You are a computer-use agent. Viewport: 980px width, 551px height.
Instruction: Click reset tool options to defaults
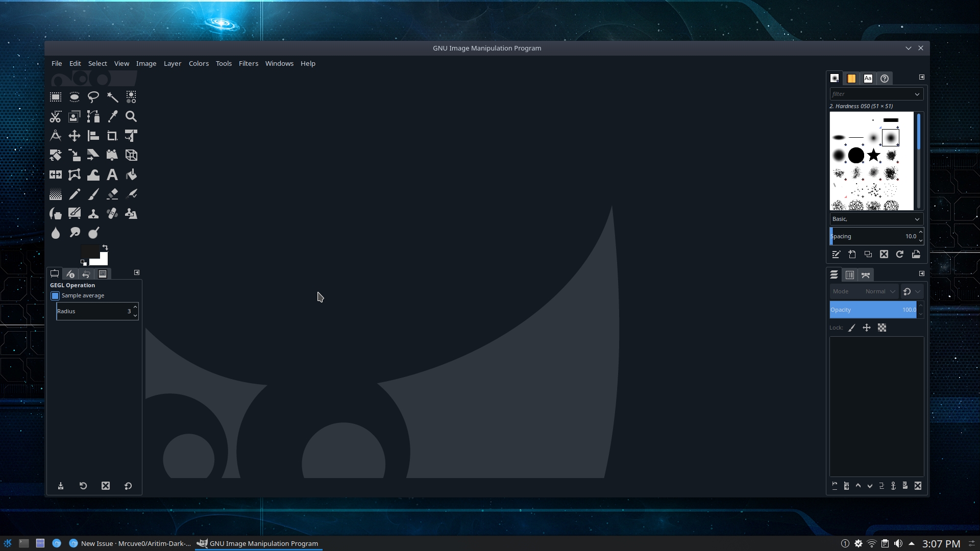coord(128,486)
